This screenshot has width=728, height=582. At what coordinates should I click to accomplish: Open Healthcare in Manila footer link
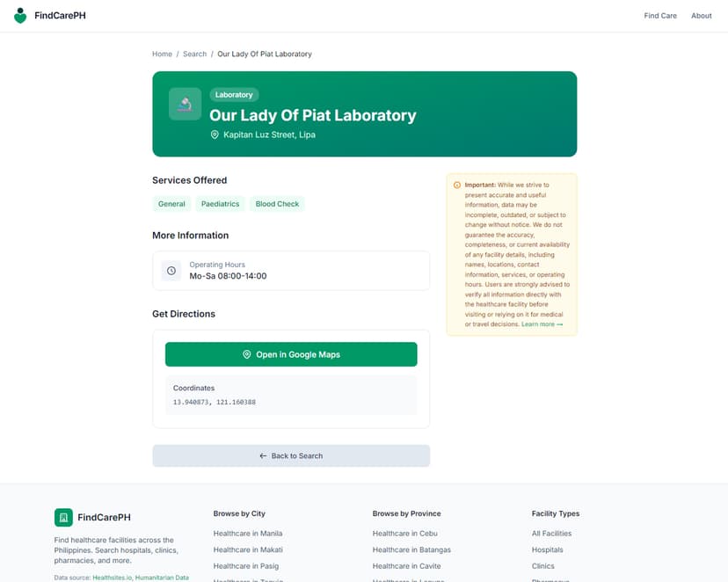247,534
